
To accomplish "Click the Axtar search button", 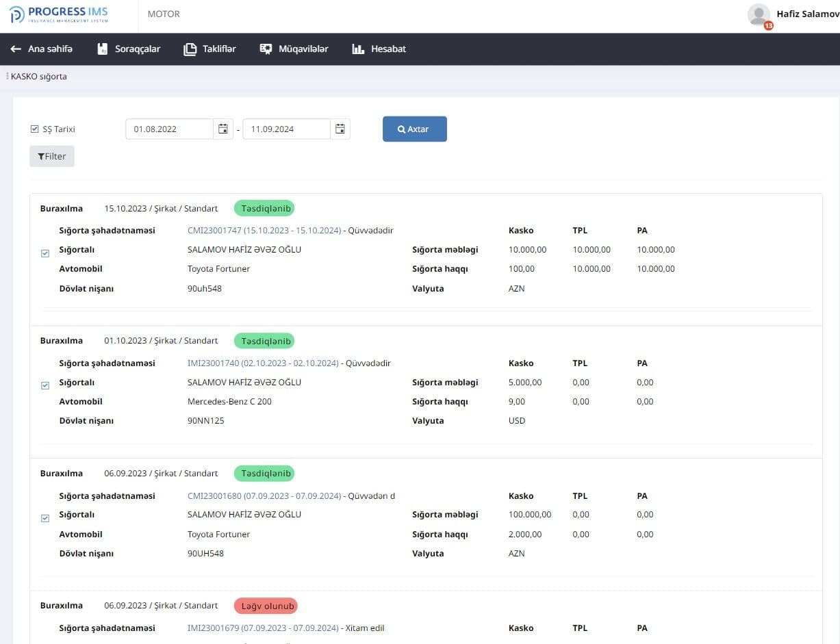I will [415, 129].
